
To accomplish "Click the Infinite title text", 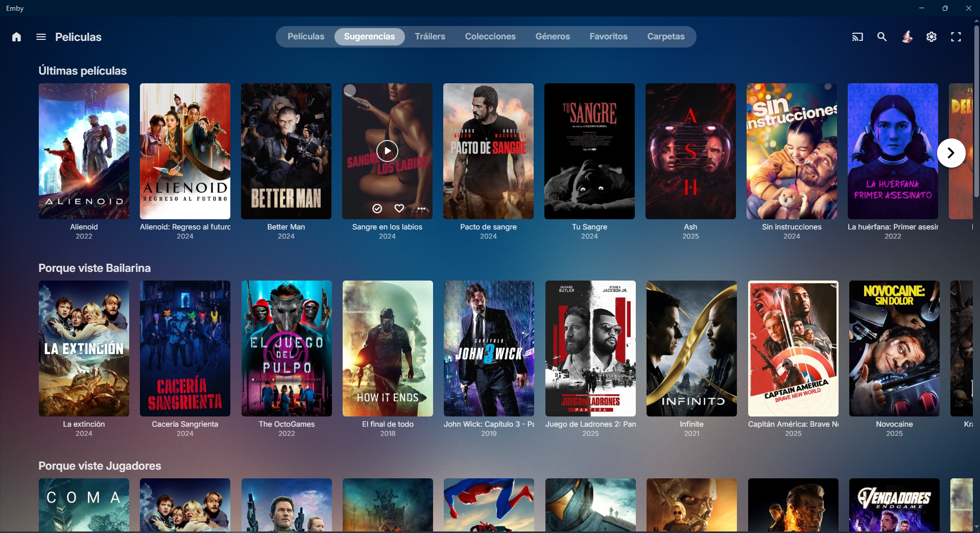I will pyautogui.click(x=691, y=424).
